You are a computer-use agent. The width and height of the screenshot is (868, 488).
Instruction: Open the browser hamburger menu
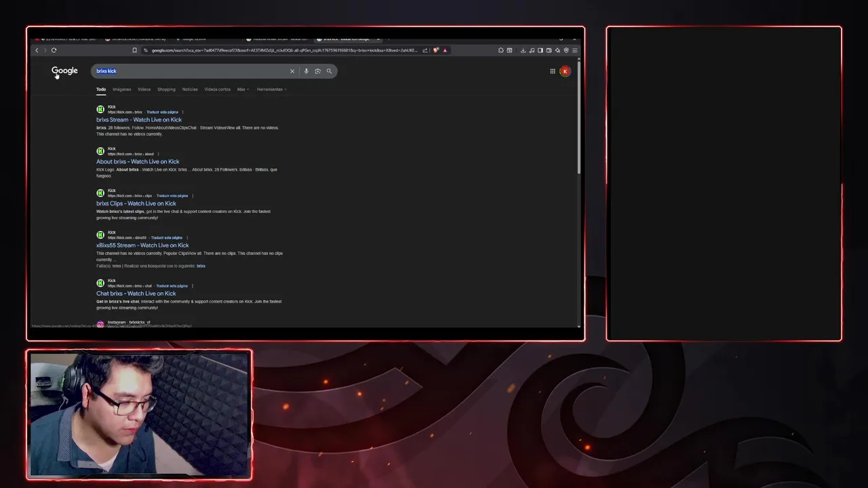click(x=575, y=50)
